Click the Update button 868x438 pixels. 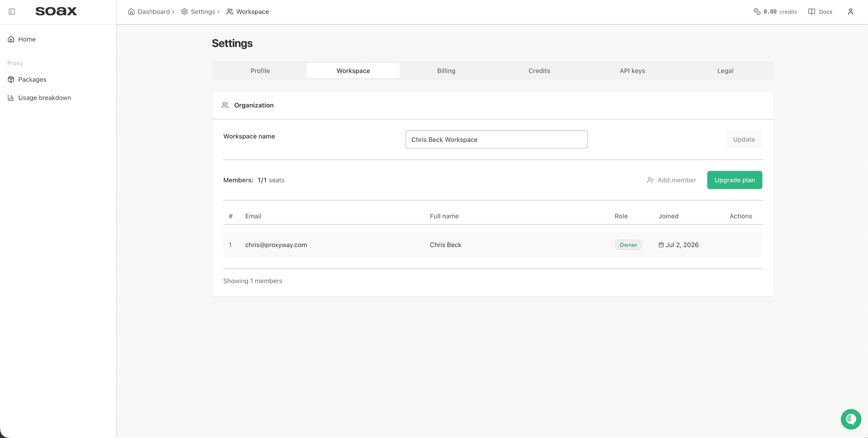(x=744, y=139)
